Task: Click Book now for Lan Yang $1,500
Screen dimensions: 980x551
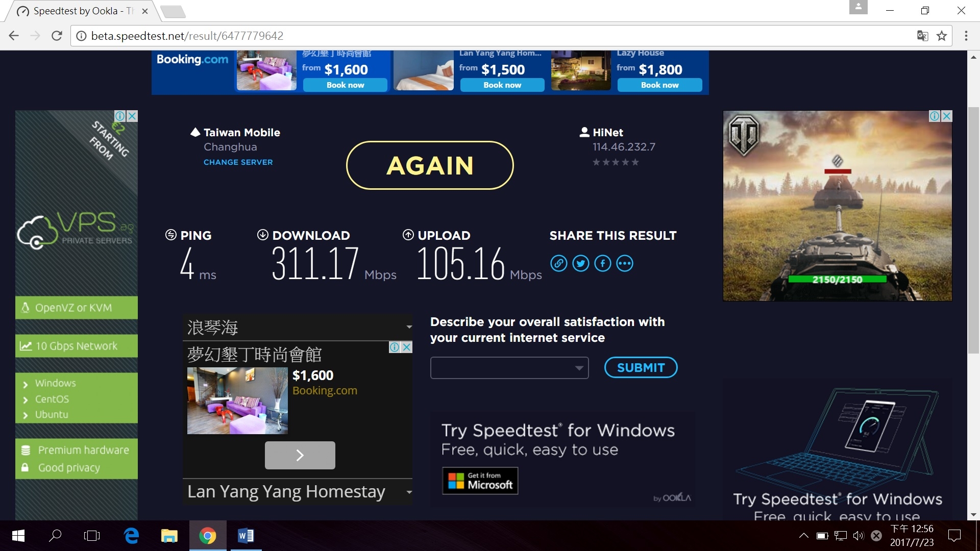Action: pos(502,85)
